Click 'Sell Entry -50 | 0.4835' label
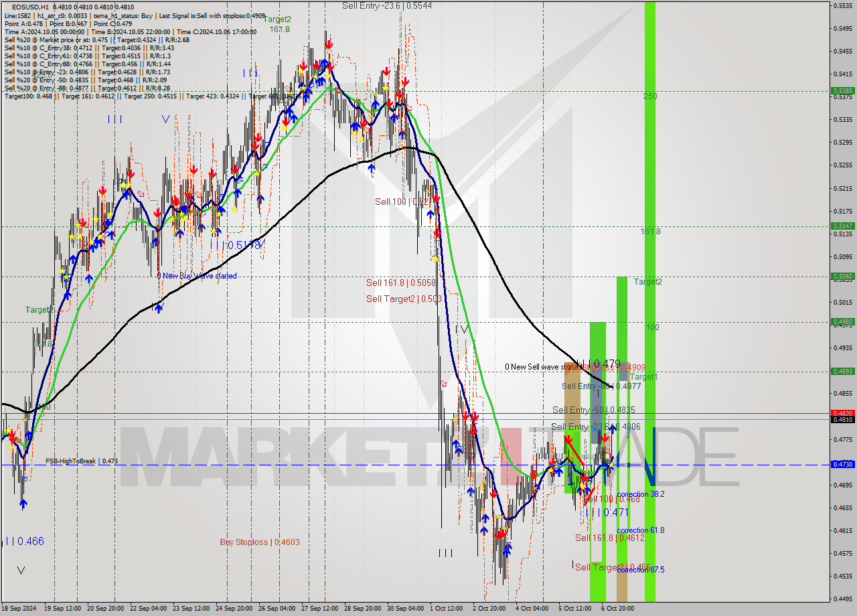The height and width of the screenshot is (616, 857). (x=594, y=410)
